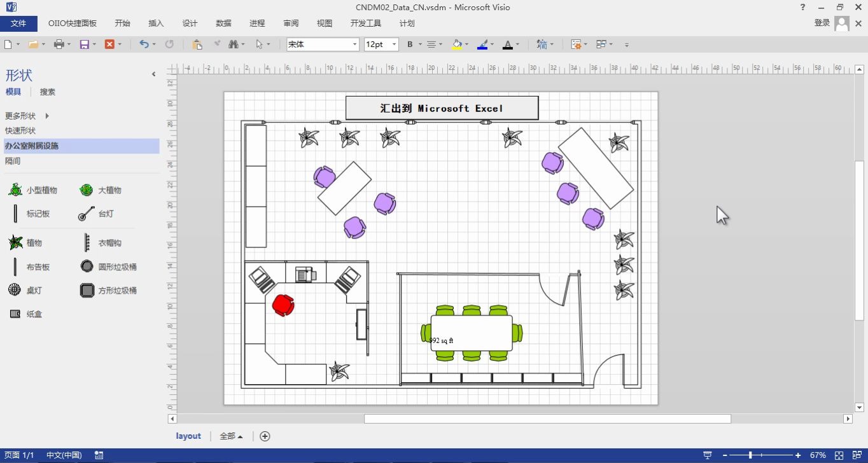
Task: Open the OIIO快捷面板 tab
Action: pos(73,23)
